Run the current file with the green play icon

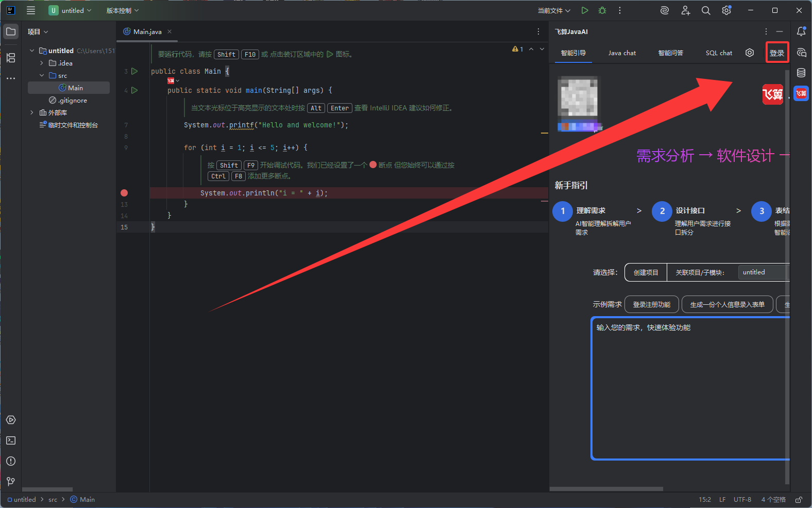click(x=585, y=10)
